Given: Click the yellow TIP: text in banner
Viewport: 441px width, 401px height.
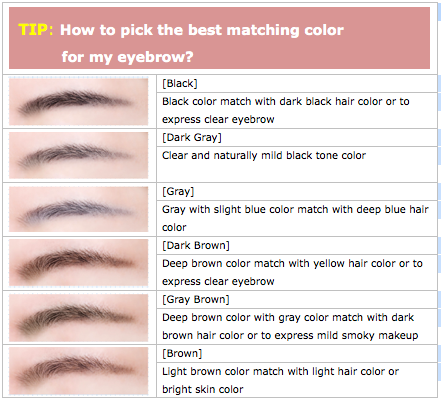Looking at the screenshot, I should click(36, 30).
